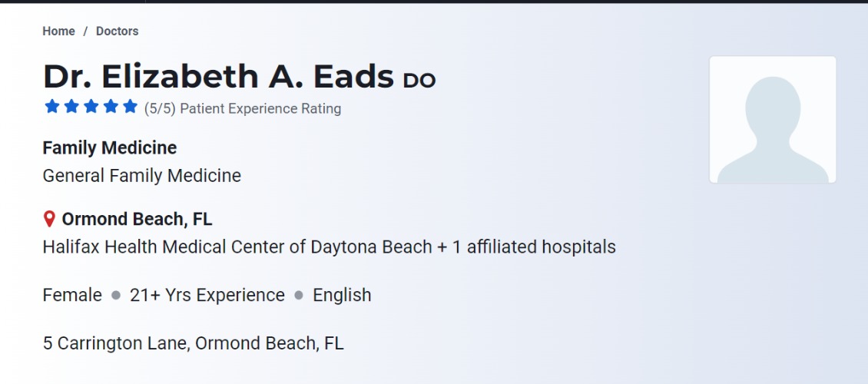Click the doctor profile photo placeholder
This screenshot has width=868, height=384.
(x=772, y=120)
